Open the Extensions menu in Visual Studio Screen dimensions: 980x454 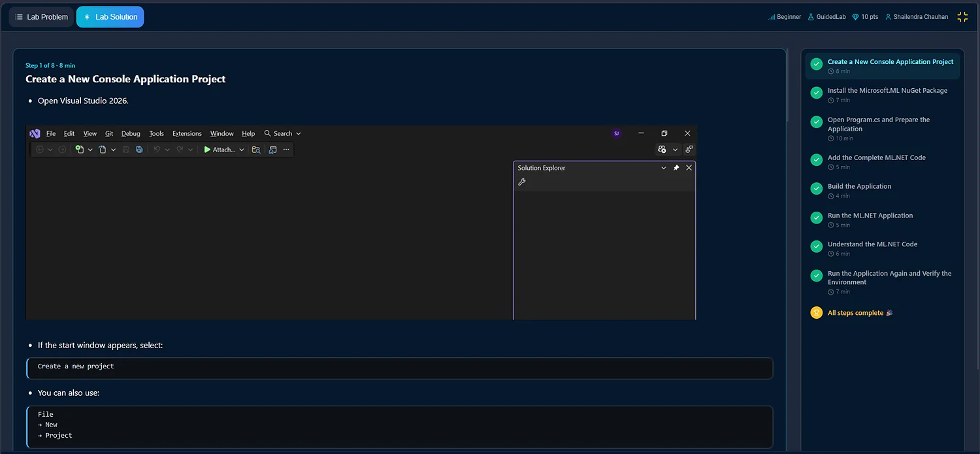(x=187, y=133)
